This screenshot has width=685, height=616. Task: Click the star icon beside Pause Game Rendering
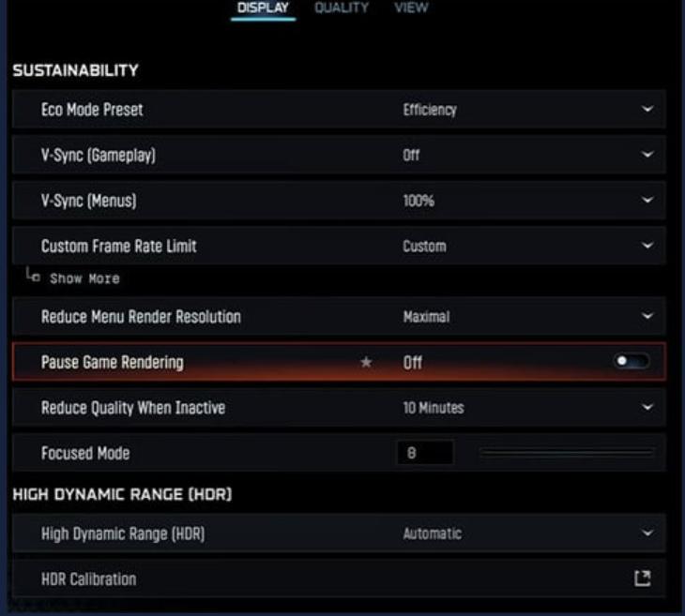pos(366,362)
